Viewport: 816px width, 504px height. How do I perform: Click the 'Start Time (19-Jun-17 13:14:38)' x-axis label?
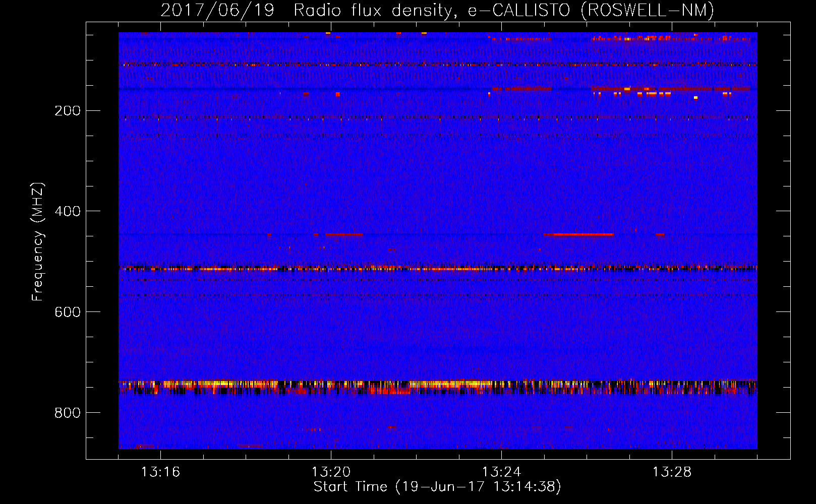437,487
